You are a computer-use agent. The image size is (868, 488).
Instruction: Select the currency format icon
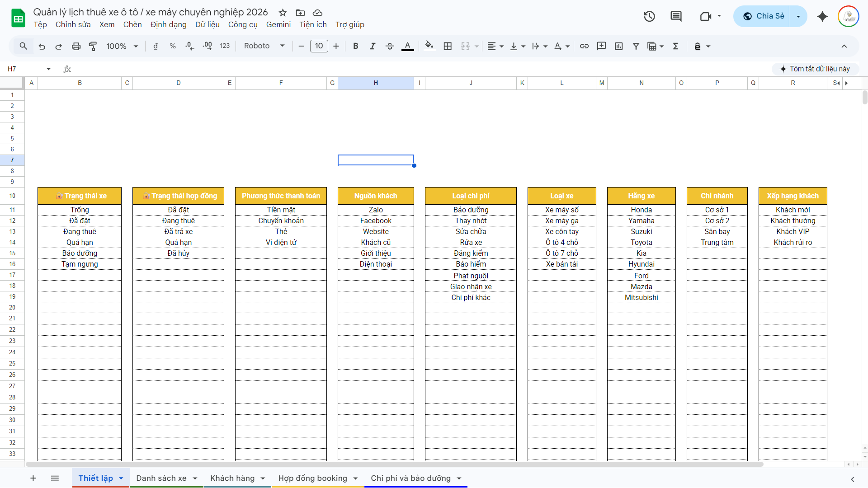point(156,46)
